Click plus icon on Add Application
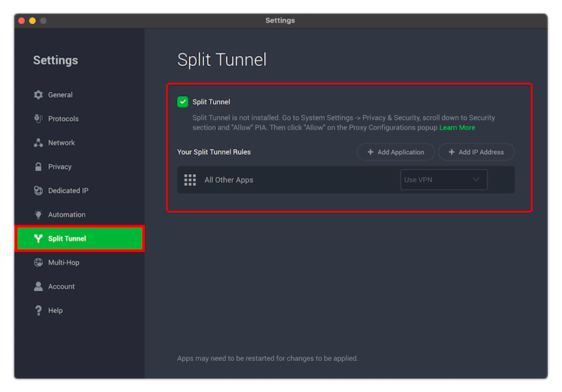The height and width of the screenshot is (392, 562). pos(370,152)
